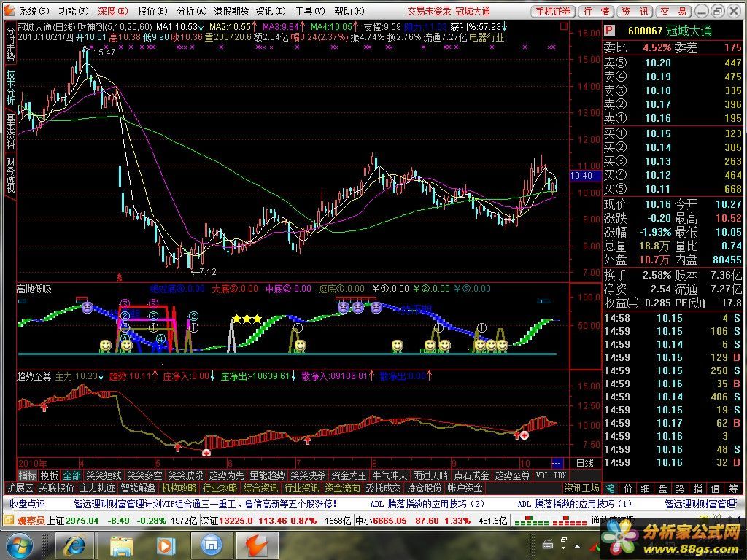Click the red P icon beside 600067

609,31
